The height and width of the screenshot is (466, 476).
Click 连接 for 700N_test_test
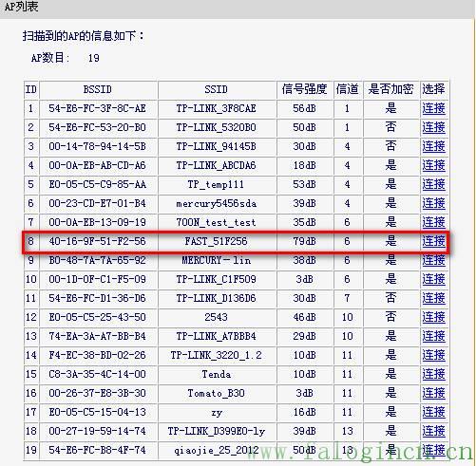tap(433, 222)
